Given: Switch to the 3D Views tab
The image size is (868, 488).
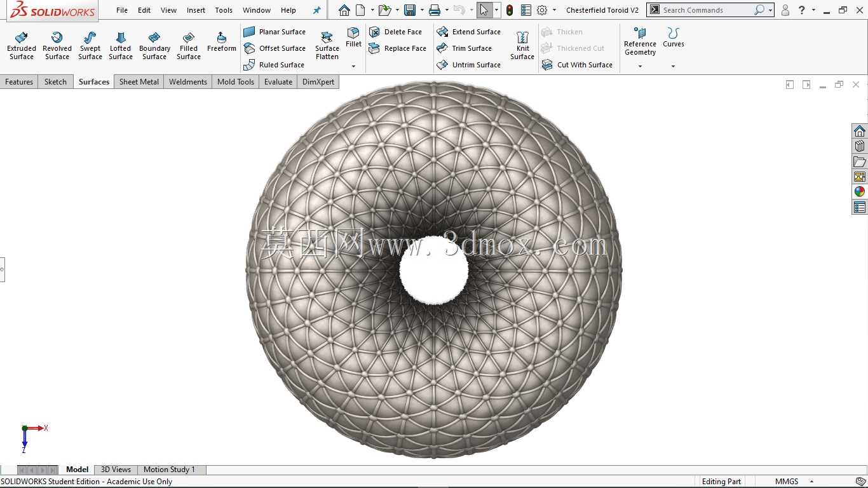Looking at the screenshot, I should 116,470.
